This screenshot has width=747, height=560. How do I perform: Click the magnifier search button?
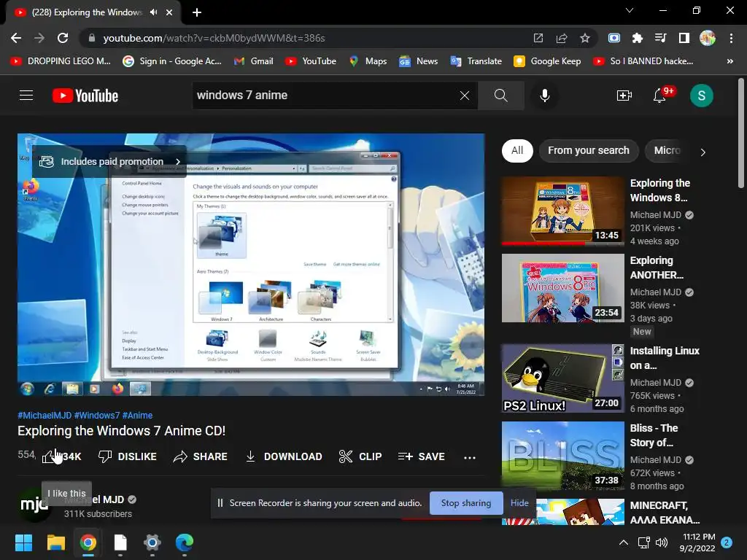[x=500, y=96]
